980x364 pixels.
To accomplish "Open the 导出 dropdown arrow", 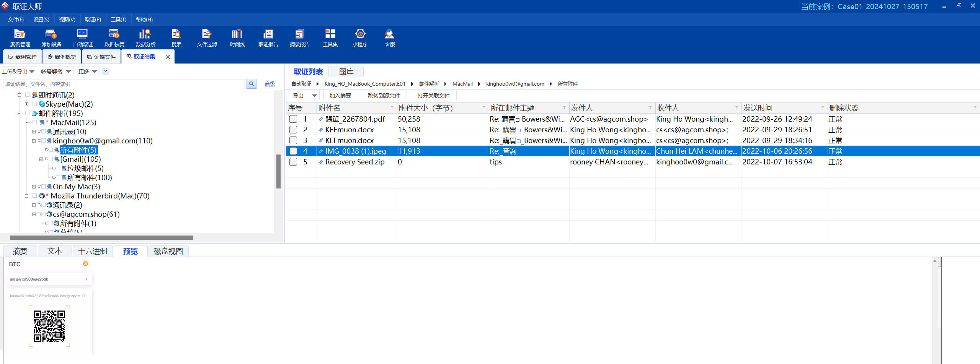I will (314, 96).
